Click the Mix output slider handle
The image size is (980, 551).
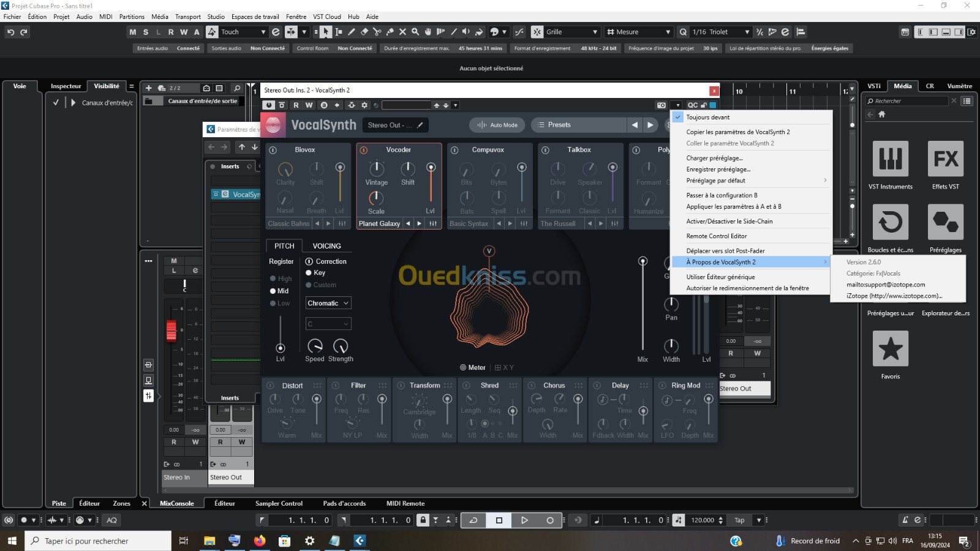(643, 261)
